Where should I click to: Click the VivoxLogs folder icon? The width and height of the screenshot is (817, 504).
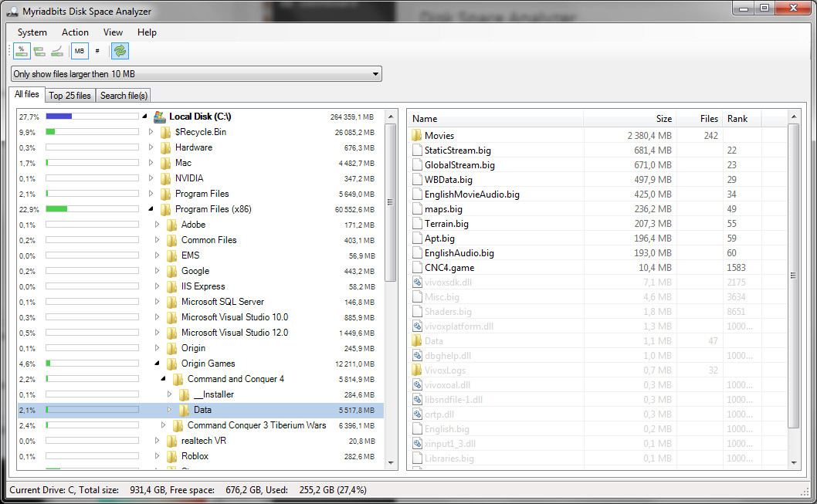417,370
